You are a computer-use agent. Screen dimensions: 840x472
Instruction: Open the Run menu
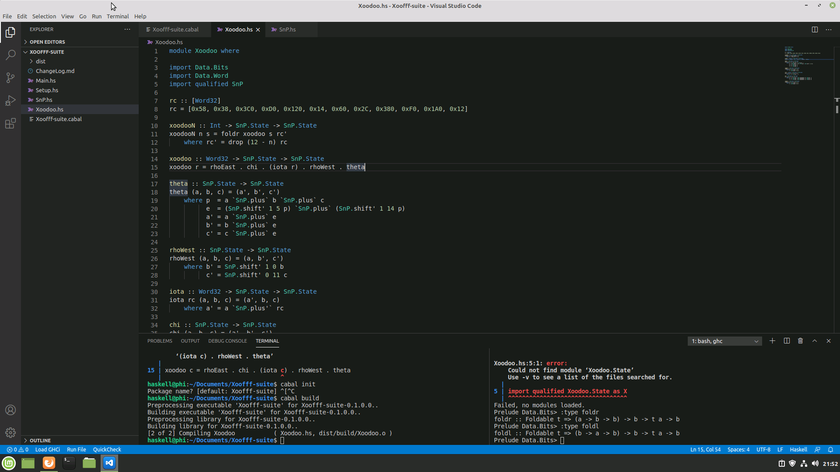pyautogui.click(x=96, y=16)
